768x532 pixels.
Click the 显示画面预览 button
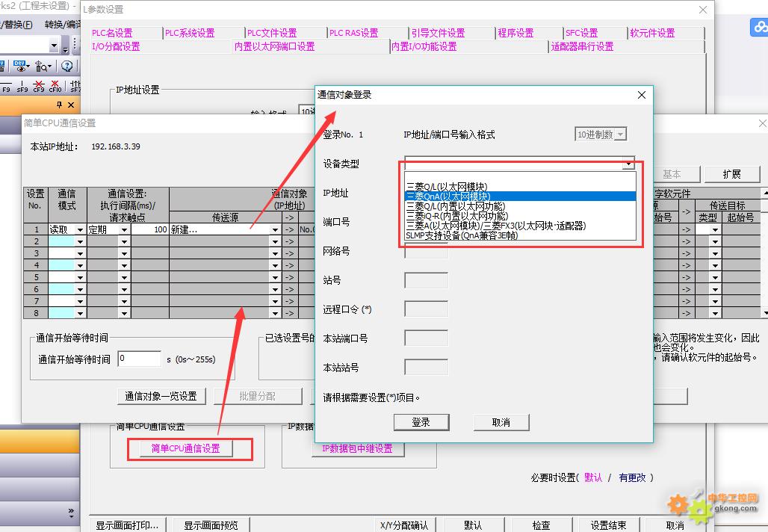211,525
